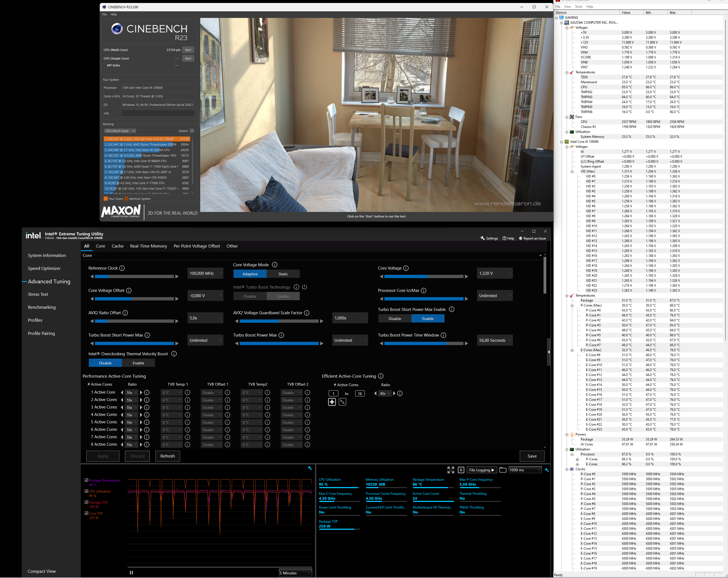
Task: Click the Refresh button
Action: (x=167, y=456)
